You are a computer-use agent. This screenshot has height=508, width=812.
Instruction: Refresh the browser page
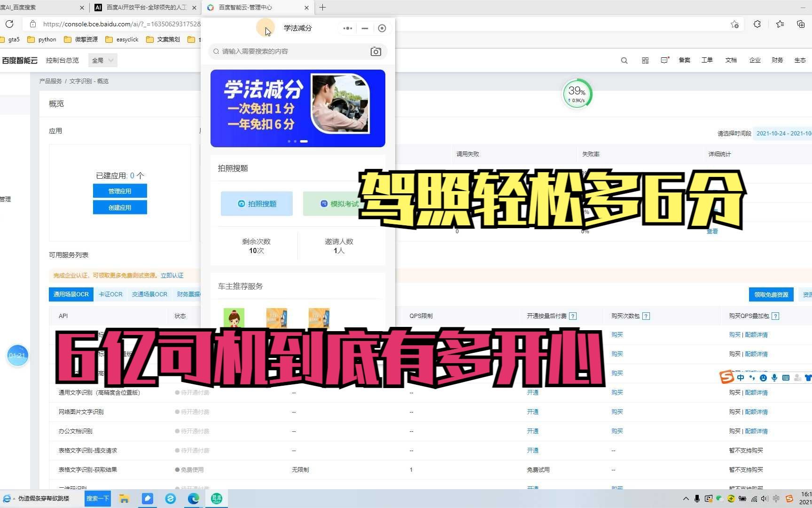tap(9, 24)
